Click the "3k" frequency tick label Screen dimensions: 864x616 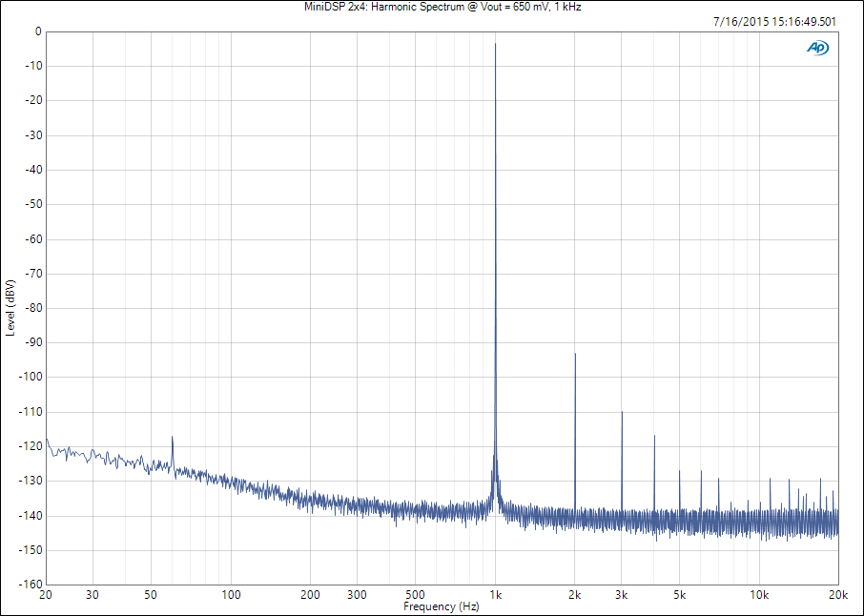point(622,595)
